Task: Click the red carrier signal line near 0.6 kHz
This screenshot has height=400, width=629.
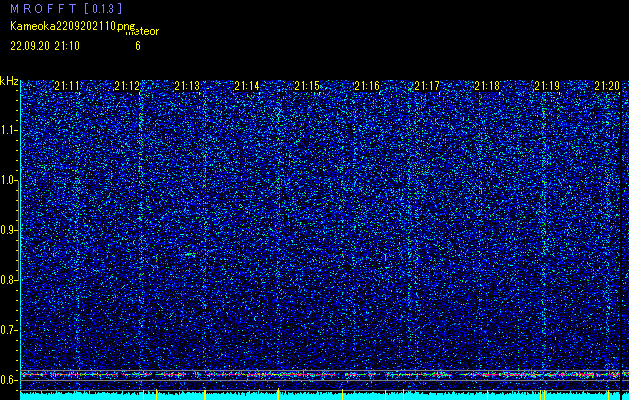Action: pyautogui.click(x=325, y=375)
